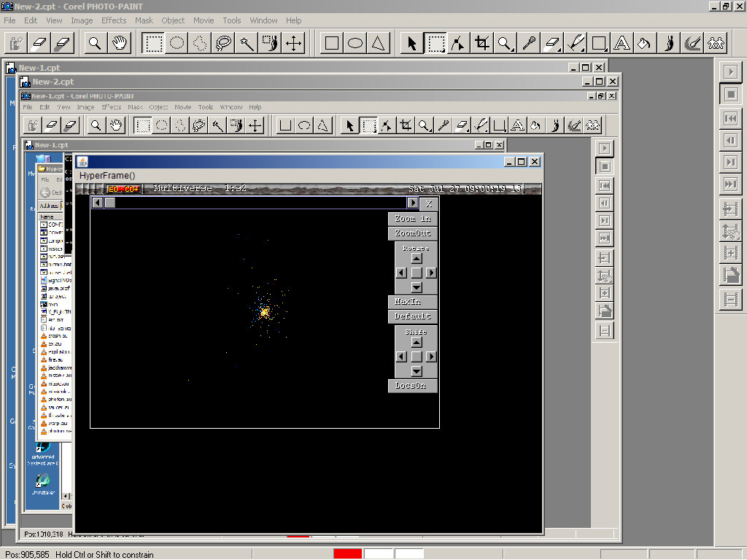This screenshot has width=747, height=560.
Task: Select the Text tool in the main top toolbar
Action: click(622, 43)
